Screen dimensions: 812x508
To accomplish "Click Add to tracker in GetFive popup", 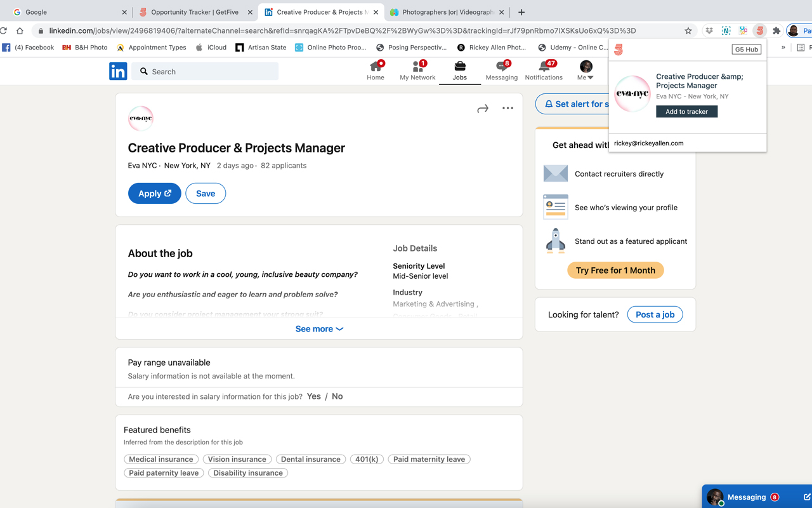I will tap(686, 112).
